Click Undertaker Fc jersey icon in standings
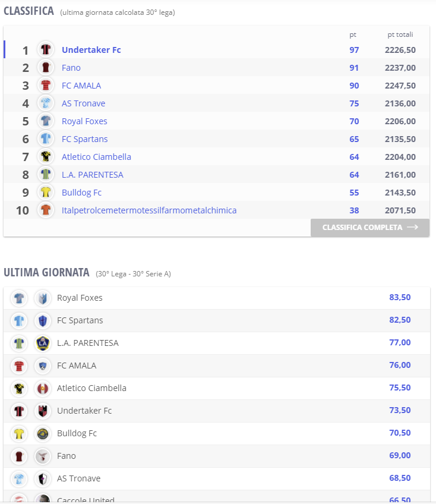The image size is (436, 504). 46,50
